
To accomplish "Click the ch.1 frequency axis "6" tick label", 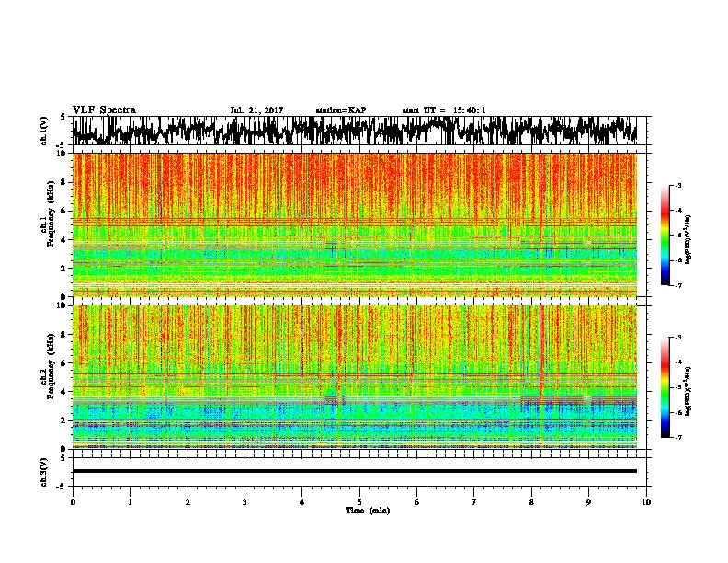I will [x=63, y=211].
